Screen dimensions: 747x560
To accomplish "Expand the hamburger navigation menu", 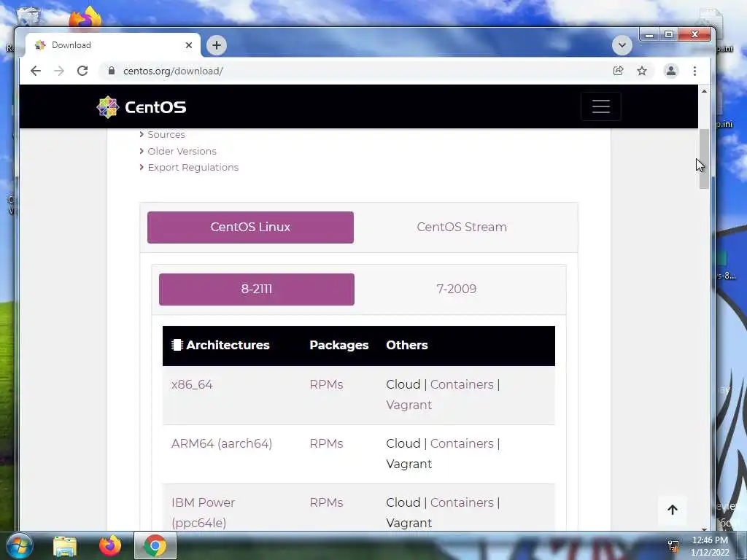I will click(x=601, y=106).
